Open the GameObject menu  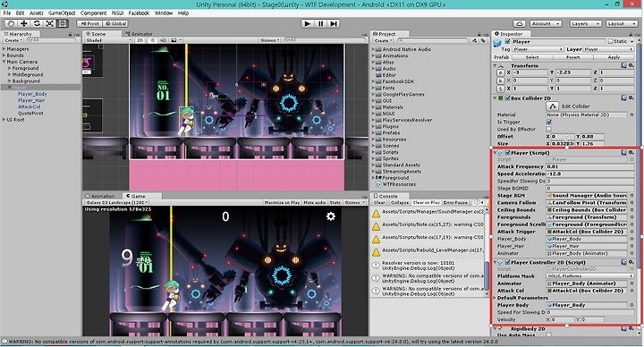click(62, 13)
